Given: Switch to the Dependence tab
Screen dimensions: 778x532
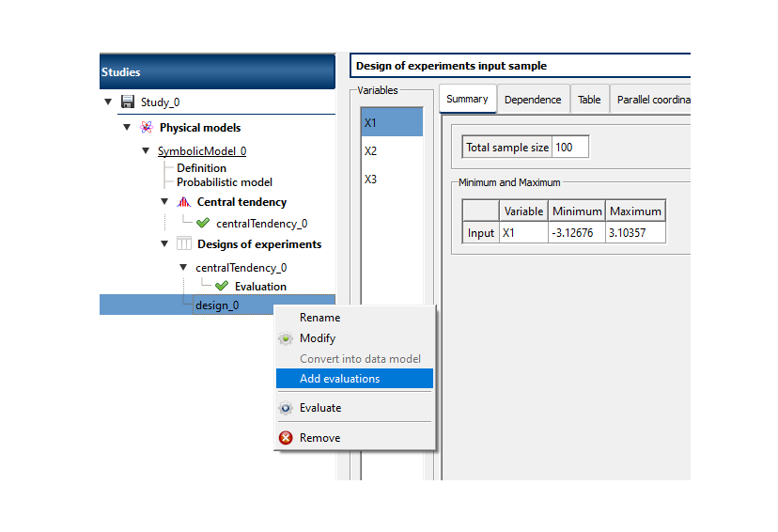Looking at the screenshot, I should point(532,100).
